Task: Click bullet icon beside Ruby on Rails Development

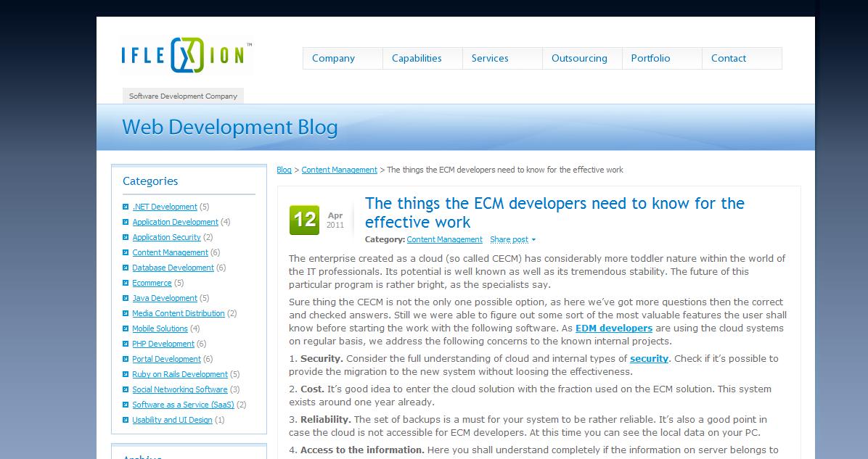Action: click(x=126, y=374)
